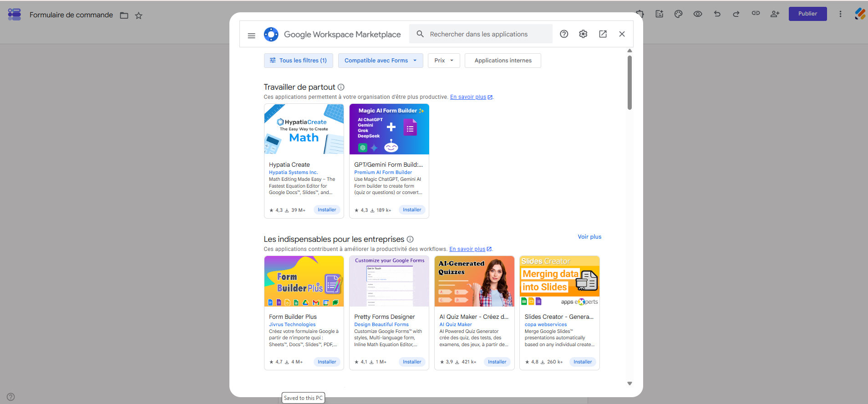Redo the last form action
The height and width of the screenshot is (404, 868).
click(x=736, y=14)
